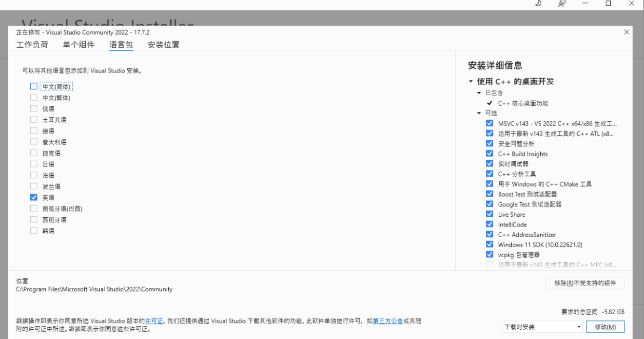Uncheck 安全问题分析 component
Viewport: 644px width, 339px height.
[489, 143]
